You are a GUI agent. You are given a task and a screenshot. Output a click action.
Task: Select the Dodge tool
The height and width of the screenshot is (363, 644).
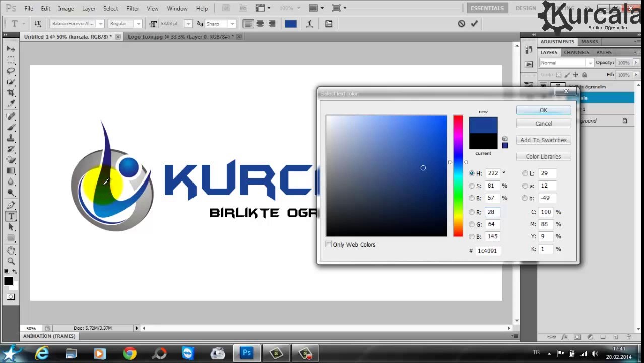[11, 192]
